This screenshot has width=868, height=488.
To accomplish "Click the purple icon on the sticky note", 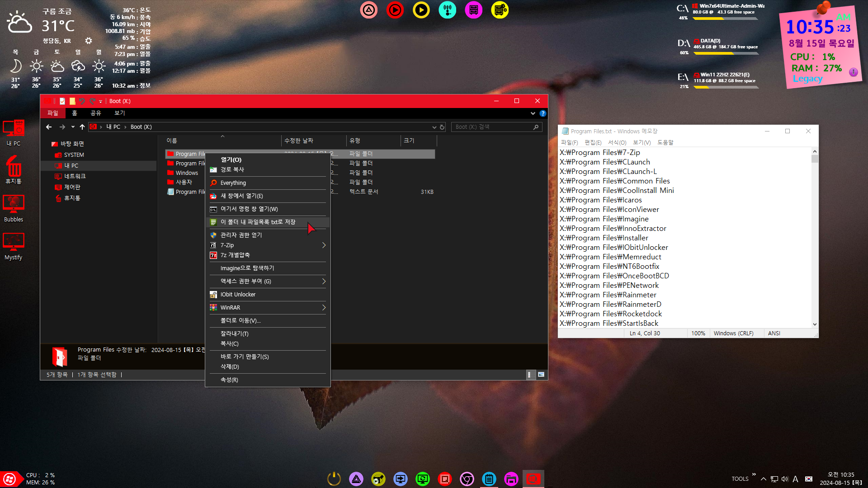I will (x=853, y=72).
